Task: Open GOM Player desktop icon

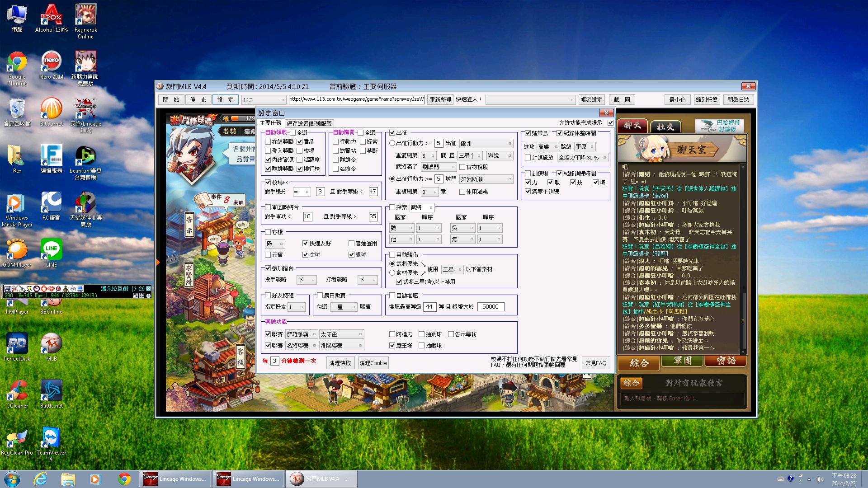Action: tap(17, 253)
